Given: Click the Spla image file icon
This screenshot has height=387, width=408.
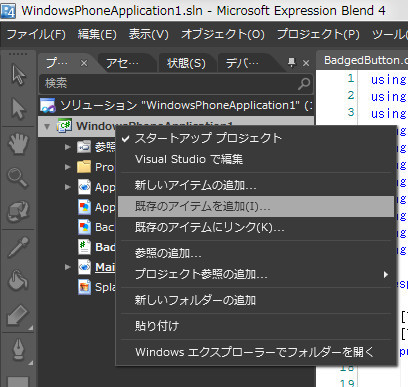Looking at the screenshot, I should click(84, 287).
